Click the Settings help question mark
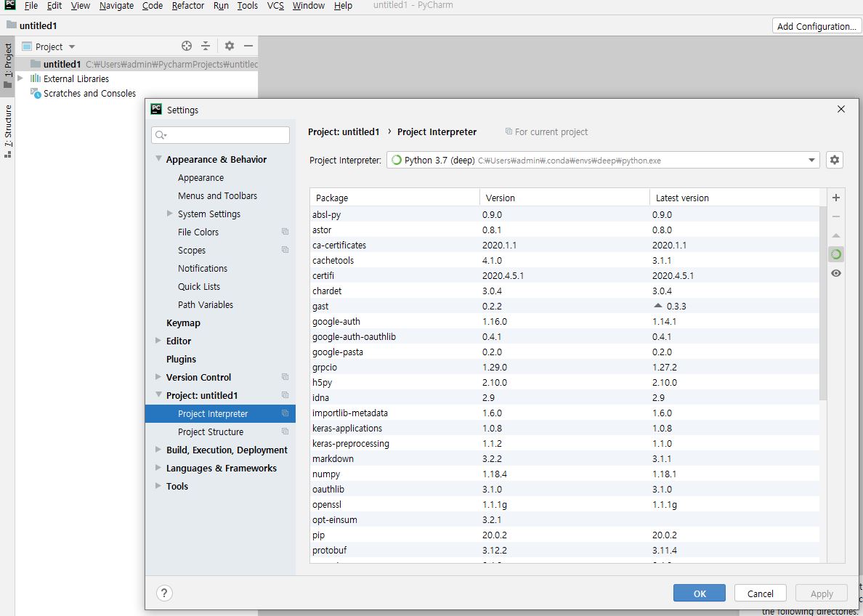Screen dimensions: 863x616 coord(164,593)
